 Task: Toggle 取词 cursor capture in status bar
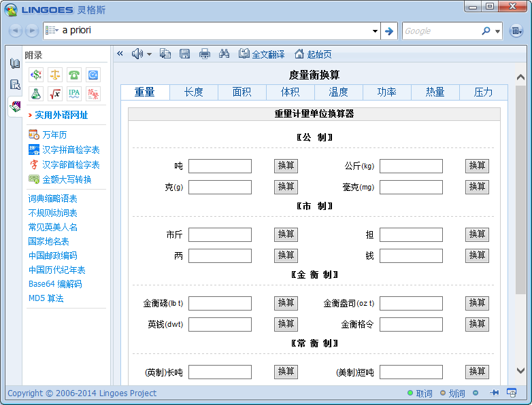[x=420, y=393]
